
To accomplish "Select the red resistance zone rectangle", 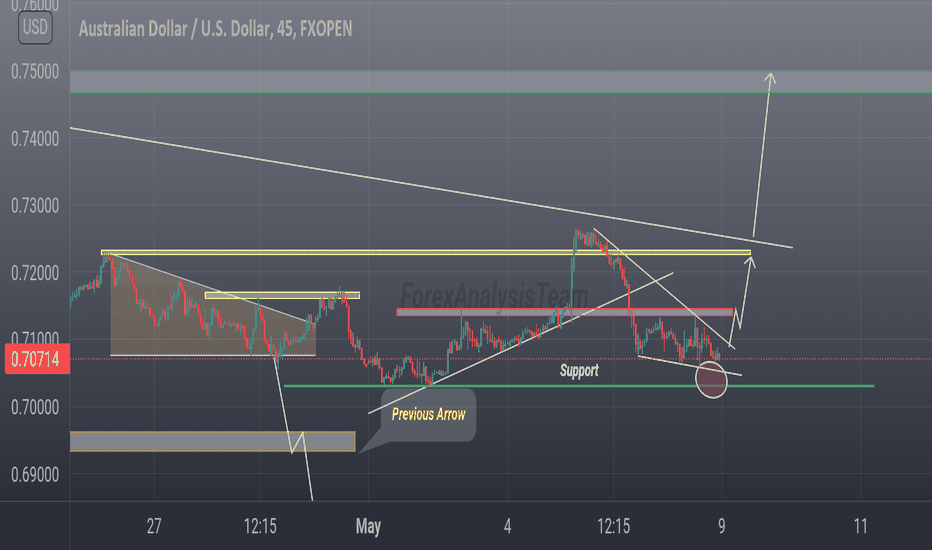I will [565, 312].
